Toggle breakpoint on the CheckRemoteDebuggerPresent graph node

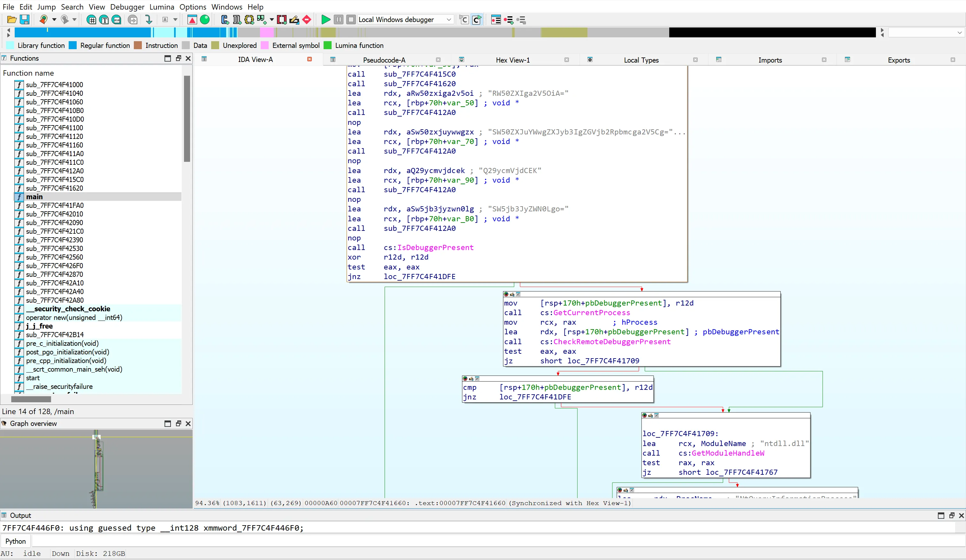[x=506, y=294]
